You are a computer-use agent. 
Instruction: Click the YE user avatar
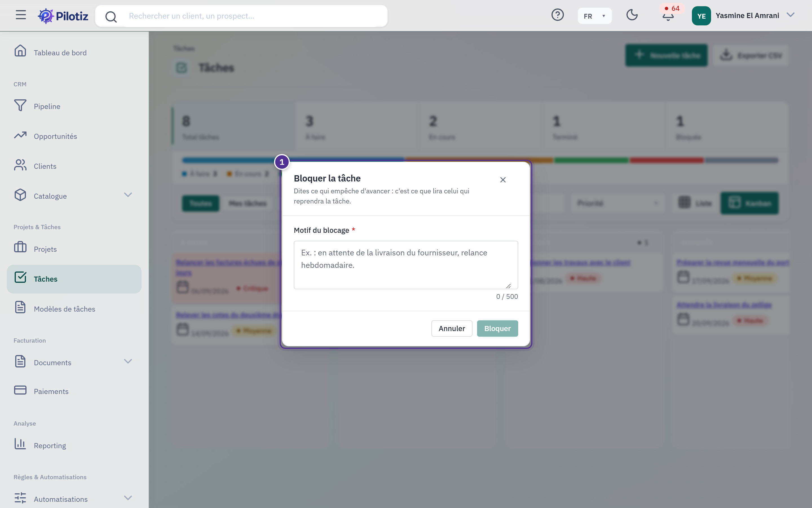(x=701, y=16)
